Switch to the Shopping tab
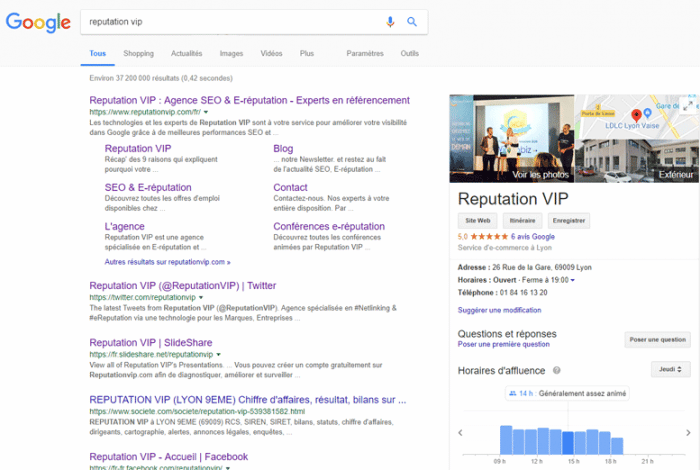 coord(138,54)
